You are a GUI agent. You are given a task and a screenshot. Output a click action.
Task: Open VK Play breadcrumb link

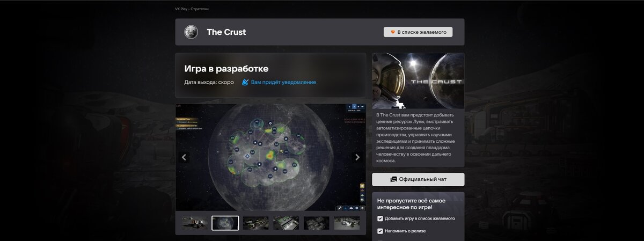click(x=181, y=9)
